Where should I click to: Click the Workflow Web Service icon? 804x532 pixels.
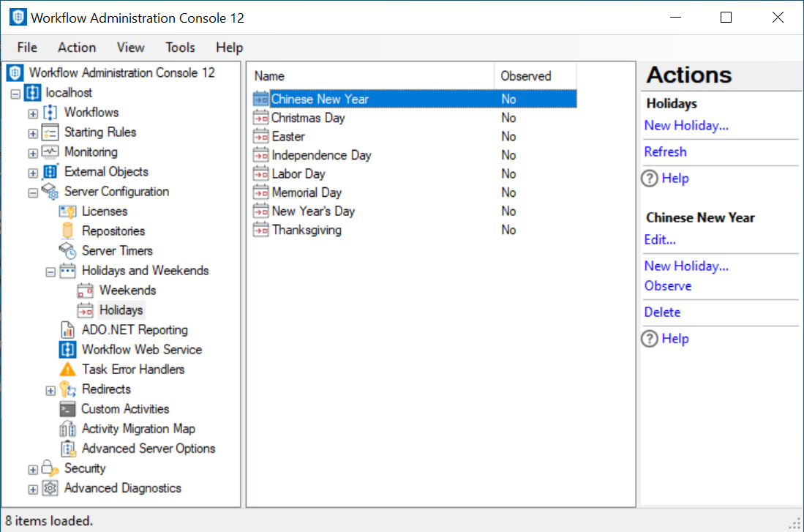coord(68,350)
